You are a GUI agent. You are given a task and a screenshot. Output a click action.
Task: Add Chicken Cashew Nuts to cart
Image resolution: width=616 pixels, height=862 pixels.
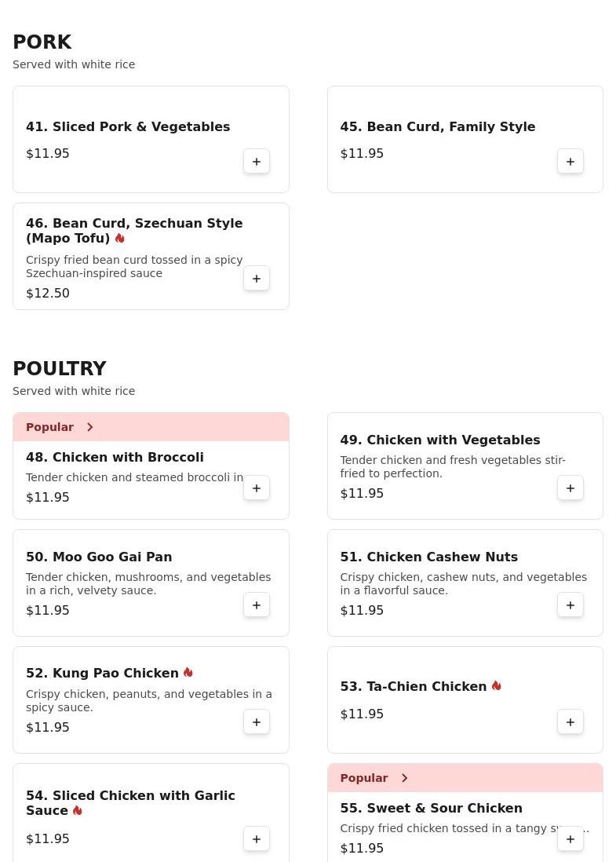pyautogui.click(x=570, y=605)
